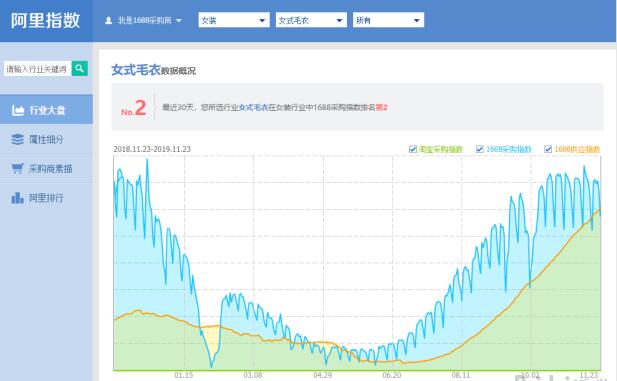This screenshot has width=617, height=381.
Task: Click the date range 2018.11.23-2019.11.23 label
Action: click(x=152, y=149)
